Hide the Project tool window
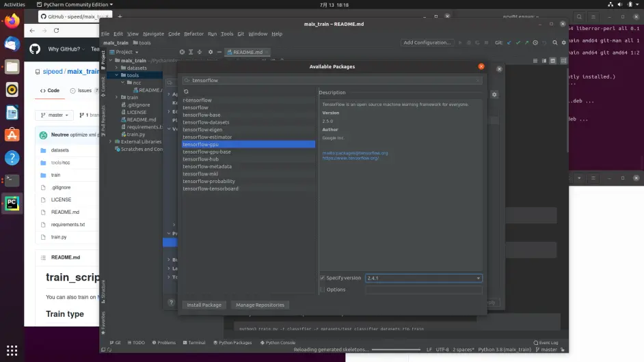This screenshot has height=362, width=644. pos(219,52)
